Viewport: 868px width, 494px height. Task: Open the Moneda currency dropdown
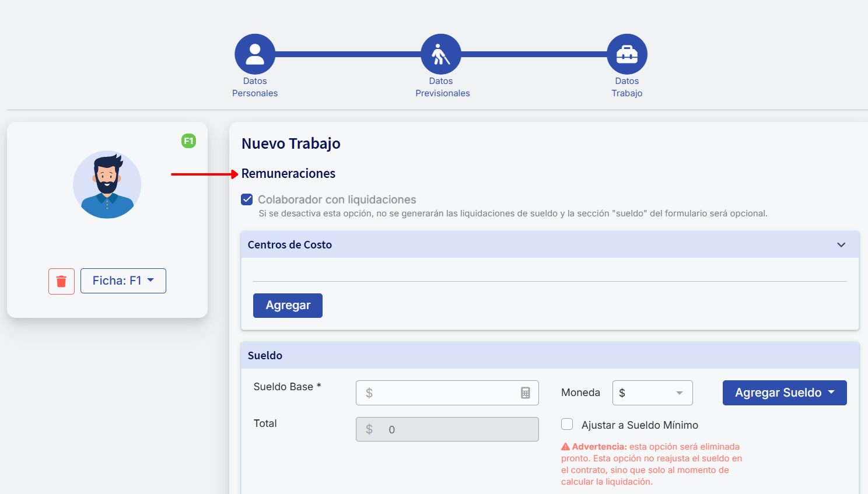pos(652,393)
